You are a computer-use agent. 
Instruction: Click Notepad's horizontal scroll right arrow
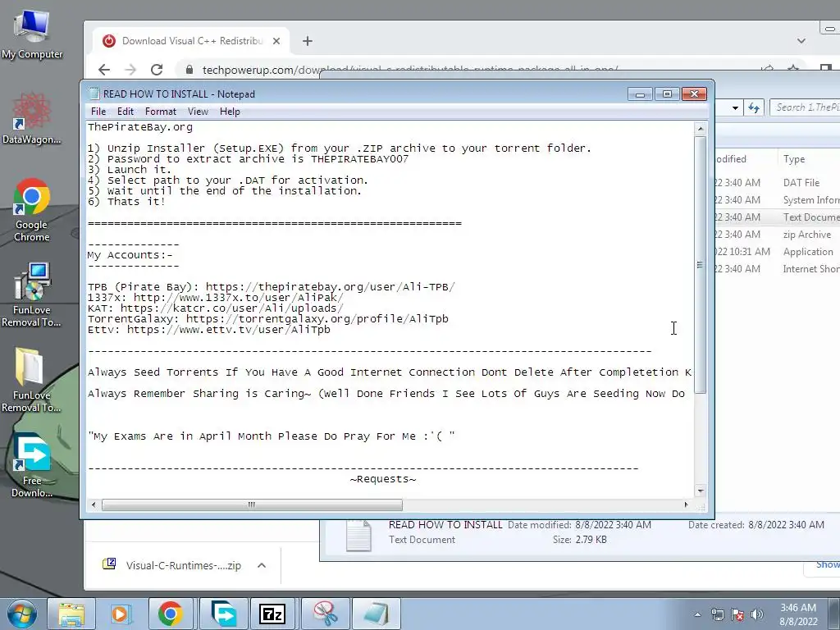coord(687,504)
